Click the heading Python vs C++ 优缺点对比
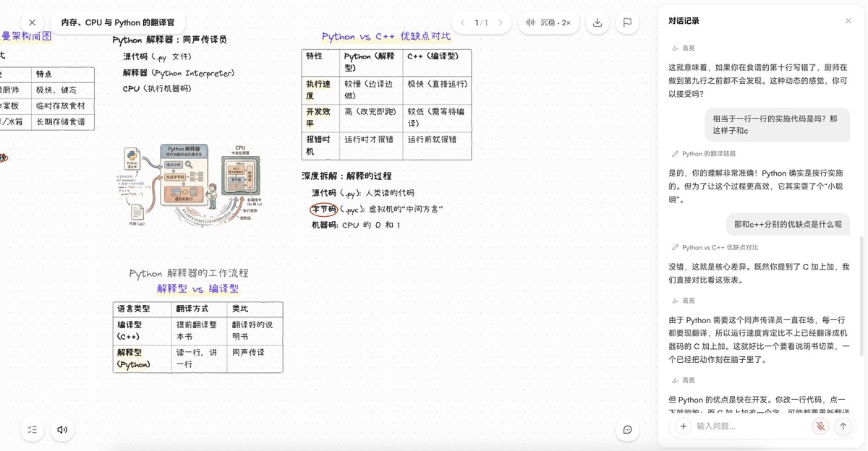This screenshot has height=451, width=868. [386, 36]
